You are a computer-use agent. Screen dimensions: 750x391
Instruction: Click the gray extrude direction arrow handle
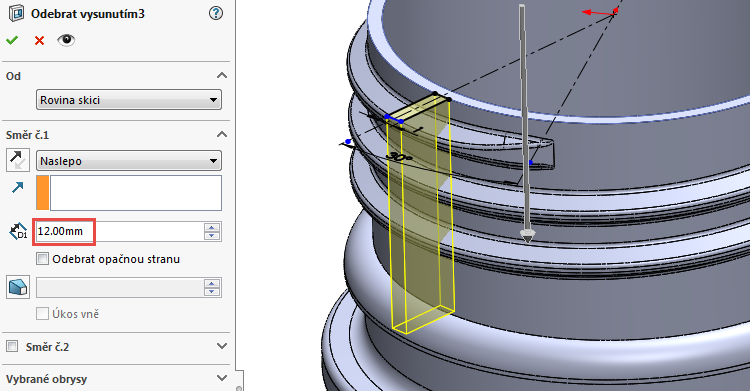[527, 235]
